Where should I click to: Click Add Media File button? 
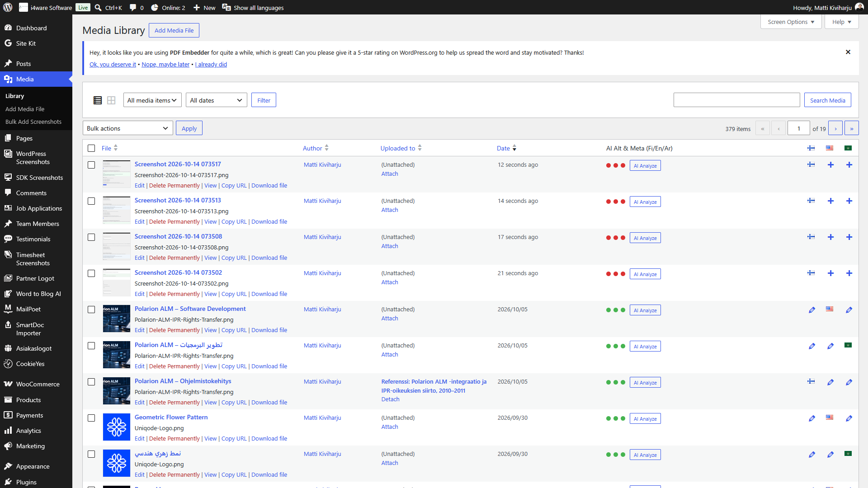174,30
